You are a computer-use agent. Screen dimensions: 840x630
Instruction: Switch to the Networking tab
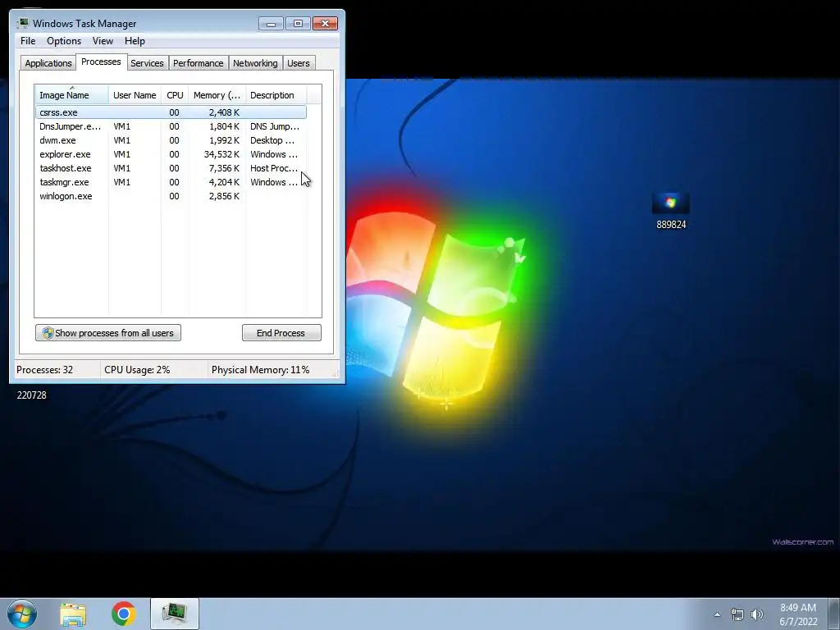coord(256,63)
